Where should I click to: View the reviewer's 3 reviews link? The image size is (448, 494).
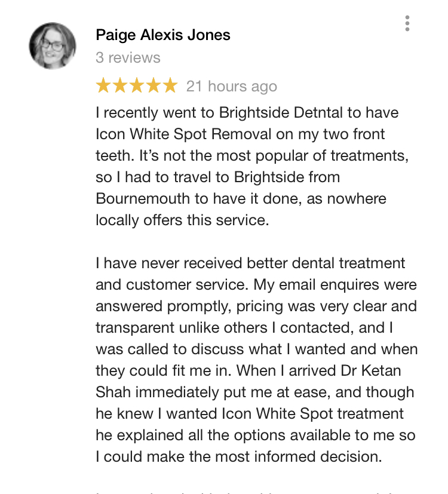[x=128, y=58]
